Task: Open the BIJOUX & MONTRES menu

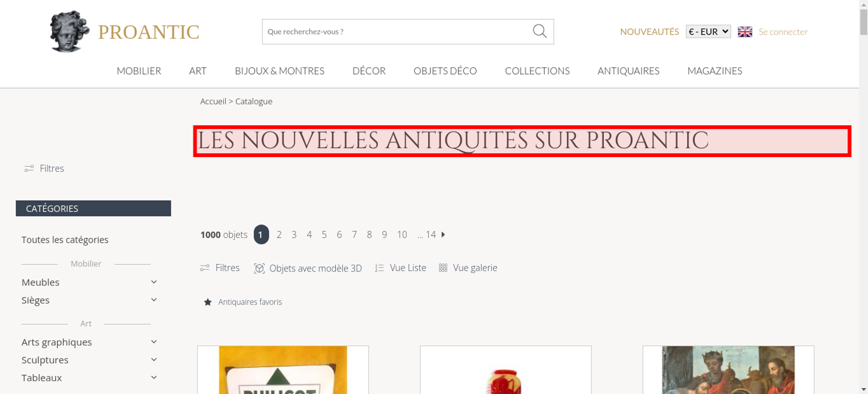Action: [x=279, y=71]
